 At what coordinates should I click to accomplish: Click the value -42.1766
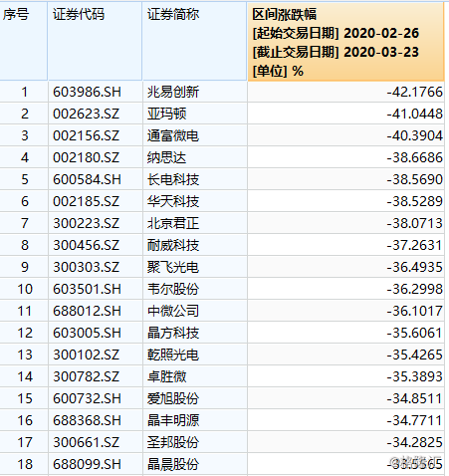[x=415, y=92]
